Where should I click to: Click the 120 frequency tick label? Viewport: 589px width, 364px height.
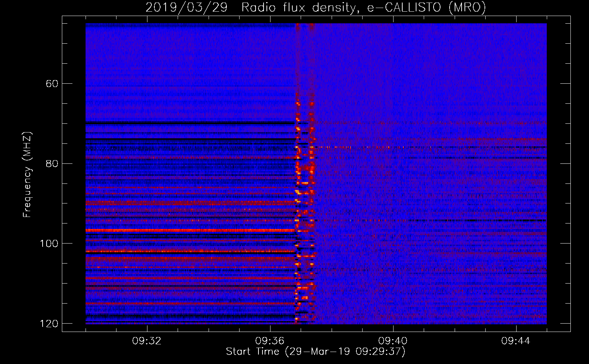pos(49,324)
